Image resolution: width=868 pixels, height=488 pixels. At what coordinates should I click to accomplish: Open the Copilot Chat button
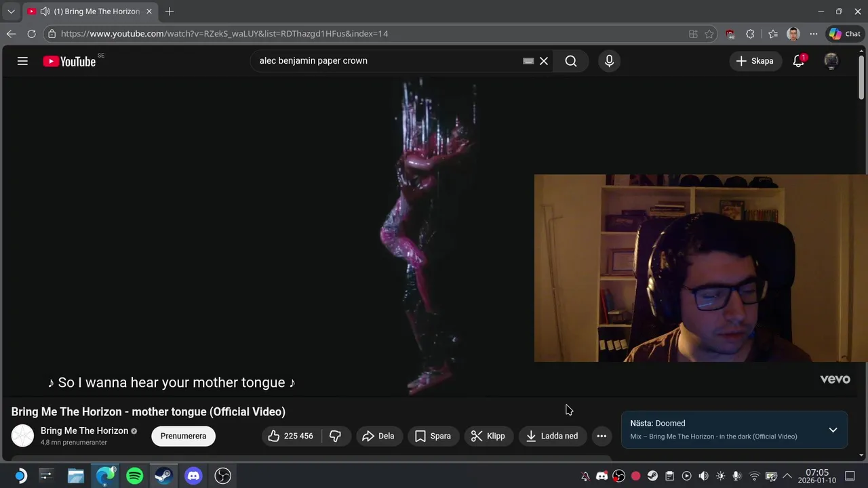tap(845, 34)
